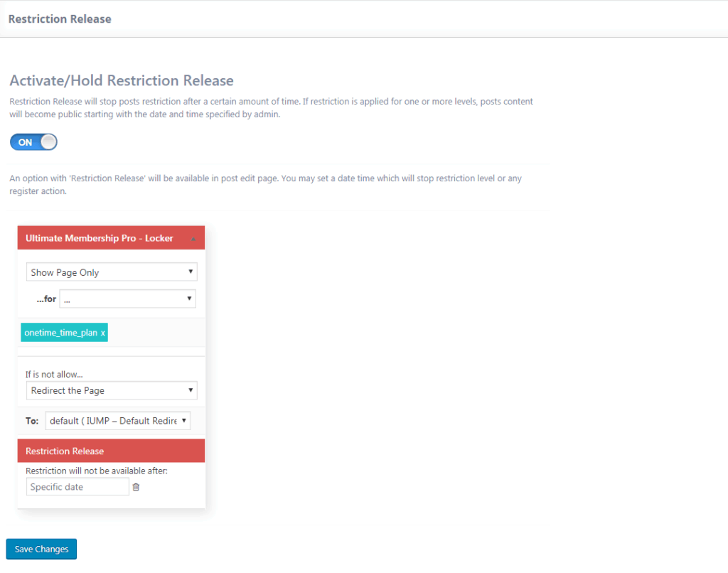
Task: Click the 'To:' label beside the redirect dropdown
Action: coord(32,421)
